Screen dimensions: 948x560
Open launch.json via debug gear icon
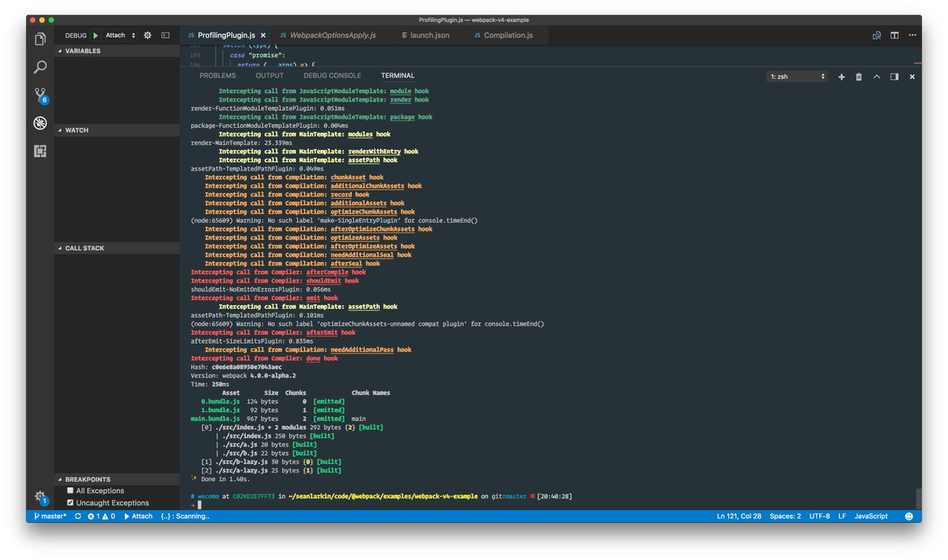[147, 36]
